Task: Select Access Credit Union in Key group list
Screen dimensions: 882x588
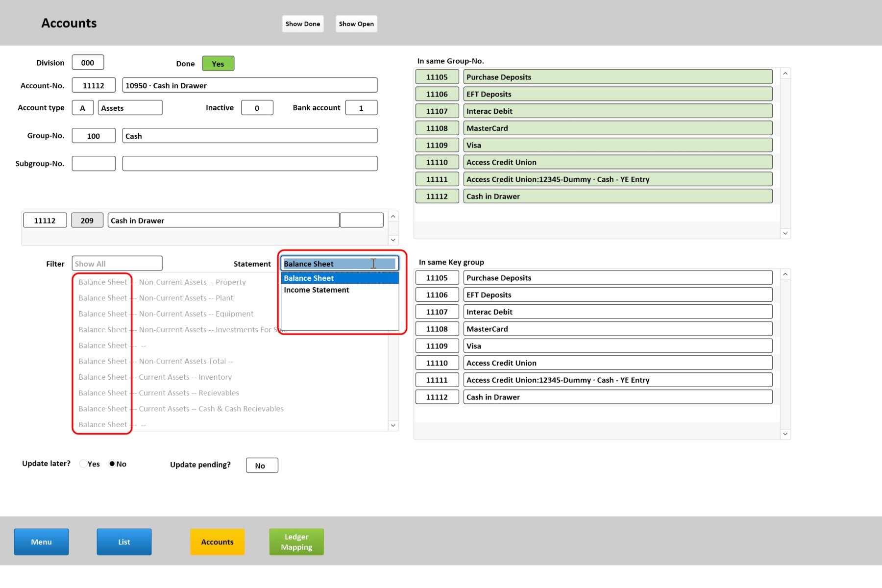Action: (x=618, y=363)
